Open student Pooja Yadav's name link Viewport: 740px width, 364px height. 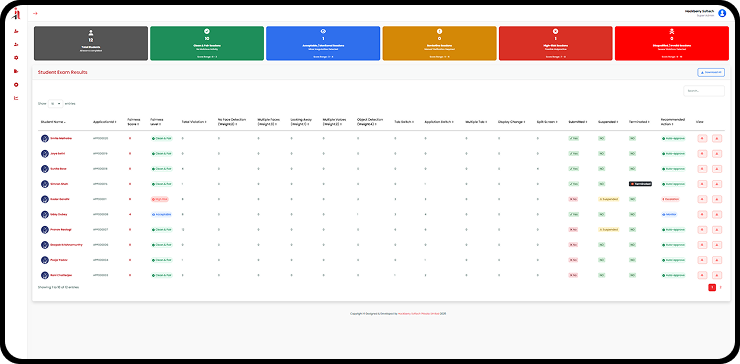58,260
